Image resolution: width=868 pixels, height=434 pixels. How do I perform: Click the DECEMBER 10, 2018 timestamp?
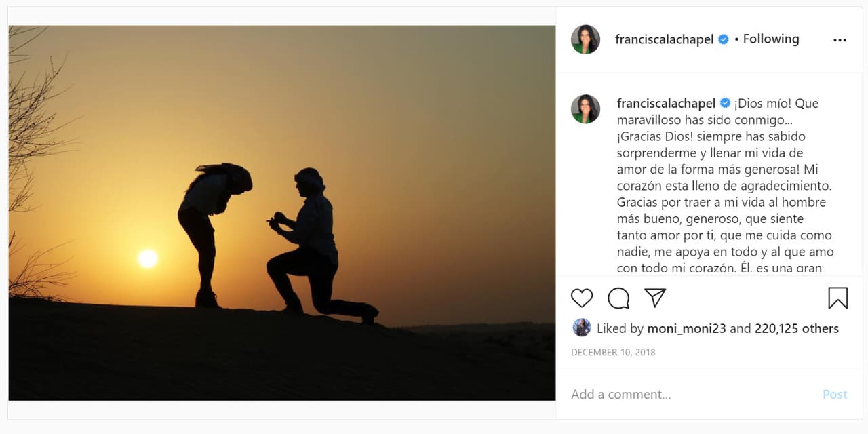pyautogui.click(x=614, y=352)
